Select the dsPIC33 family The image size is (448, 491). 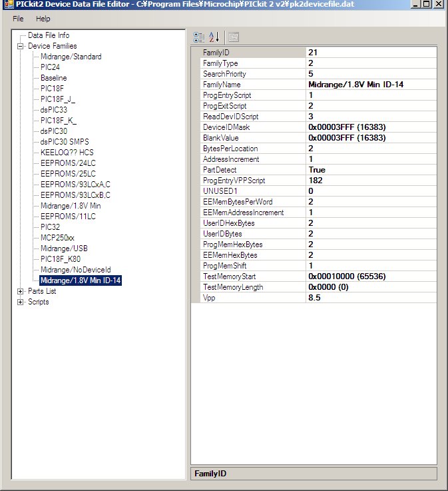point(53,110)
